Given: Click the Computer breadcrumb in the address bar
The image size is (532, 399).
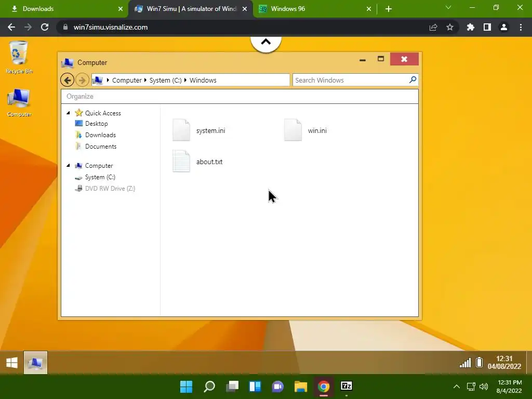Looking at the screenshot, I should coord(127,80).
